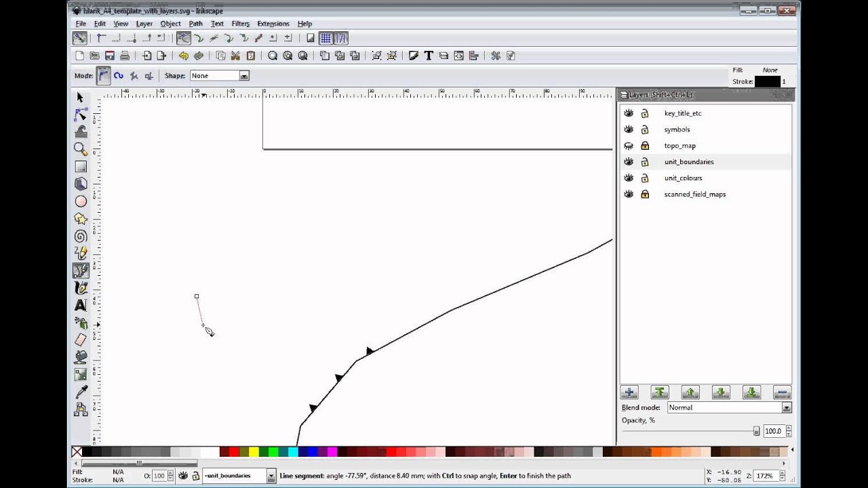Unlock the scanned_field_maps layer
The width and height of the screenshot is (868, 488).
tap(645, 195)
